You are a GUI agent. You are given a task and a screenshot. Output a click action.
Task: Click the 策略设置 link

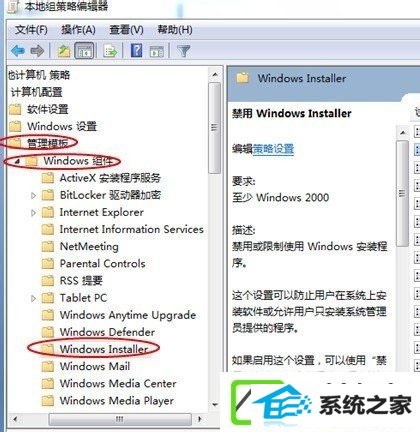(273, 149)
